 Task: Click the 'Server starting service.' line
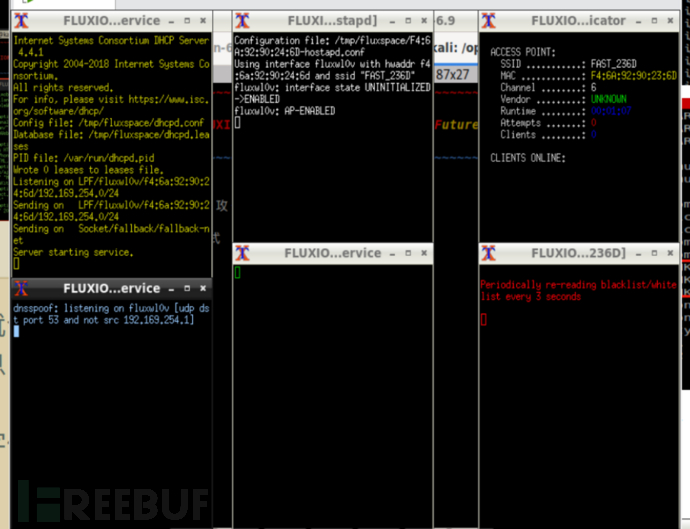click(x=73, y=252)
